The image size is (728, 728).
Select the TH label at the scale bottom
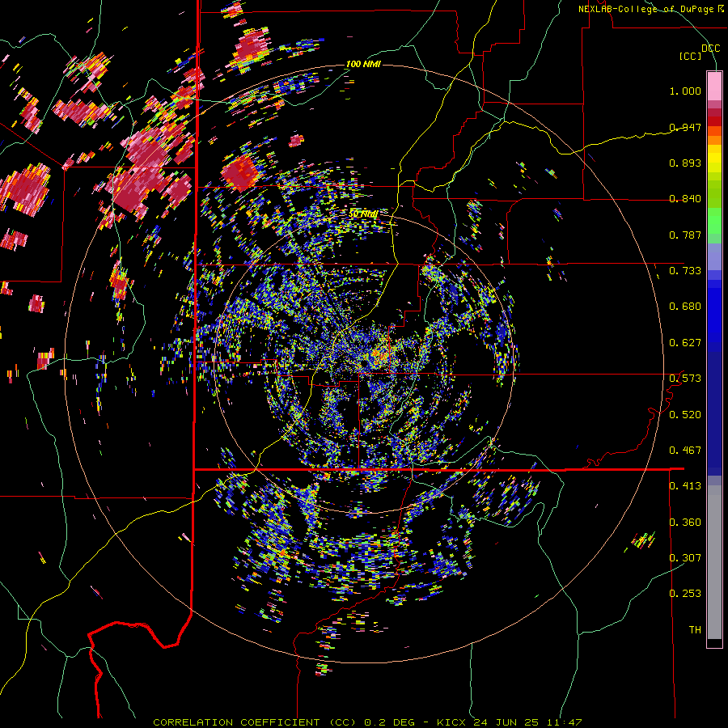pyautogui.click(x=695, y=629)
